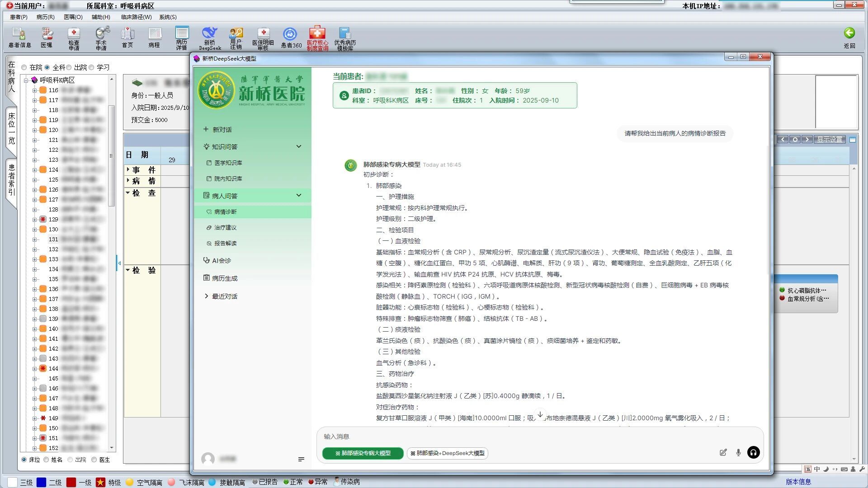Open the 手术申请 toolbar icon
The image size is (868, 488).
(101, 38)
